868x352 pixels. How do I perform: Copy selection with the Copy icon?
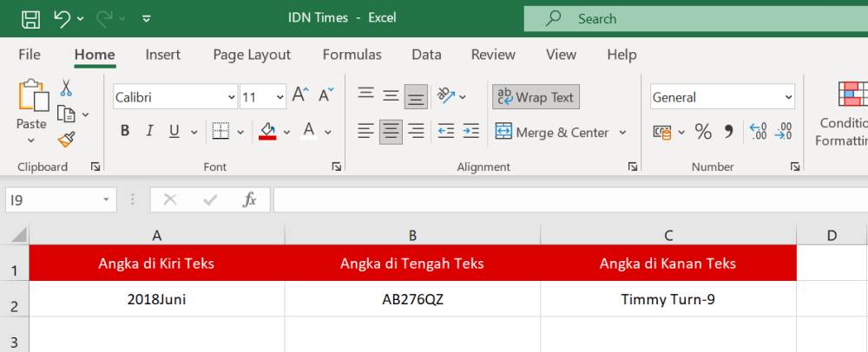pos(67,114)
